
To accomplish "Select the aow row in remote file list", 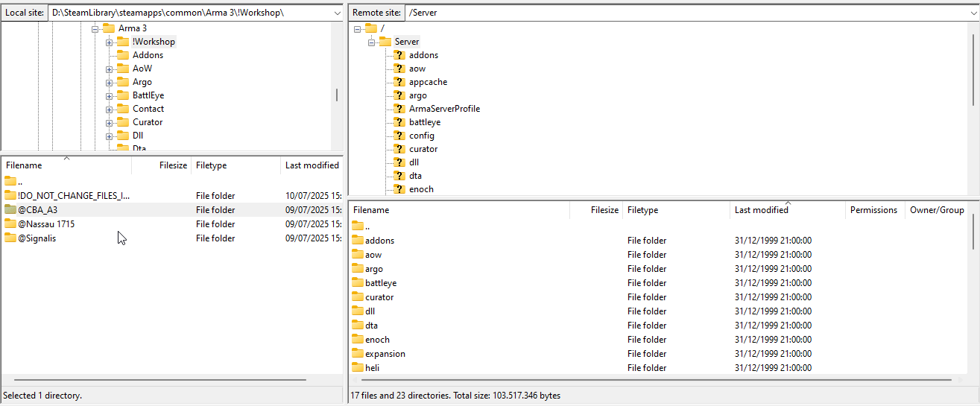I will click(660, 255).
